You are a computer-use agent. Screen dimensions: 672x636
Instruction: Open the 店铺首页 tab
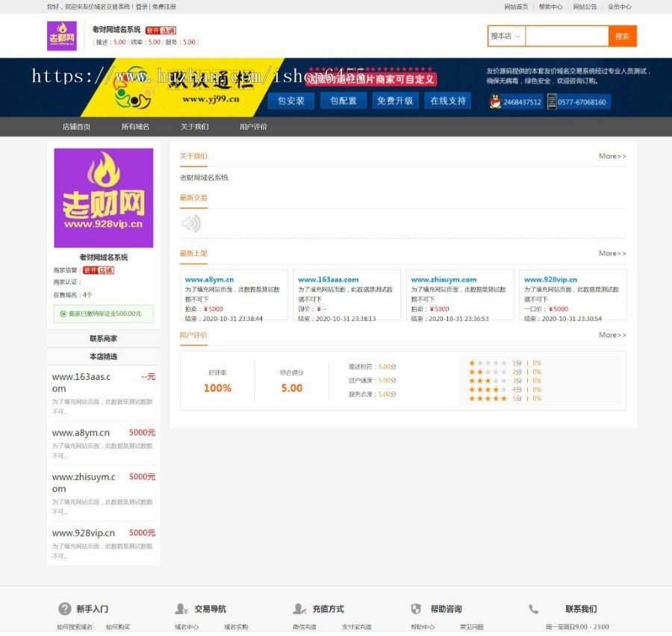(77, 127)
